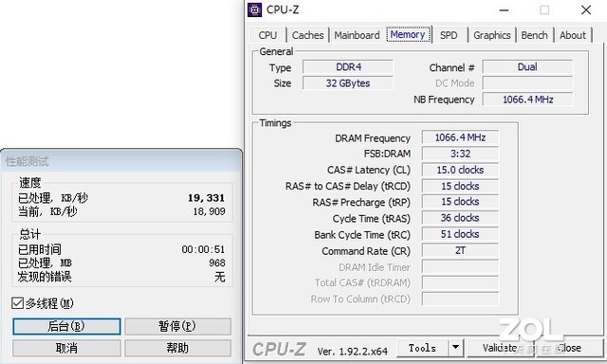Viewport: 607px width, 364px height.
Task: Click the CAS# Latency 15.0 clocks value
Action: (x=460, y=170)
